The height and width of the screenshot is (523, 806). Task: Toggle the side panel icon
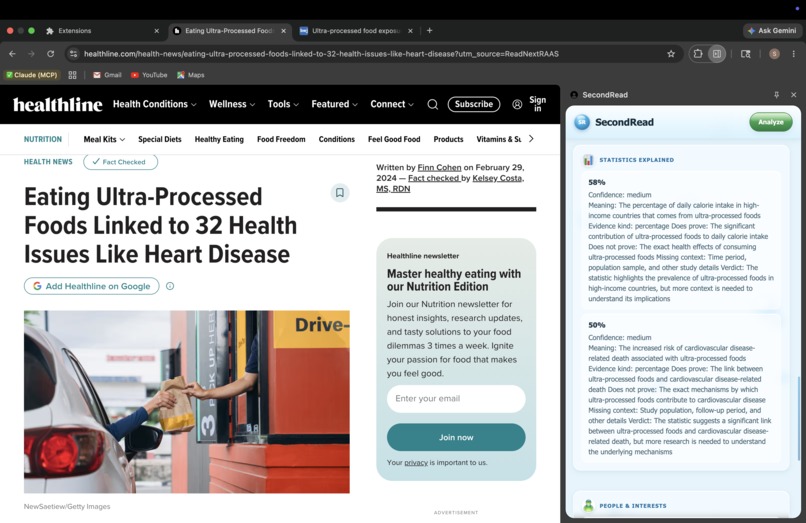coord(717,53)
